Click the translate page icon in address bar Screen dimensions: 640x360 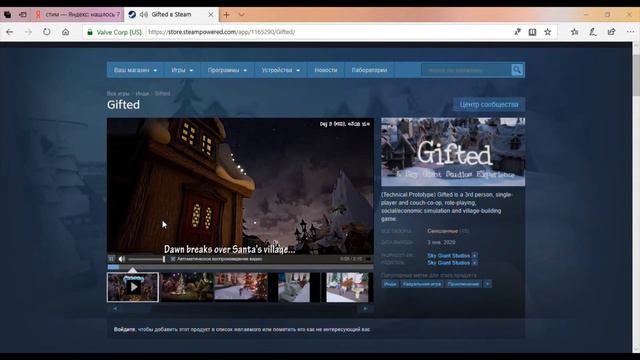[x=517, y=32]
